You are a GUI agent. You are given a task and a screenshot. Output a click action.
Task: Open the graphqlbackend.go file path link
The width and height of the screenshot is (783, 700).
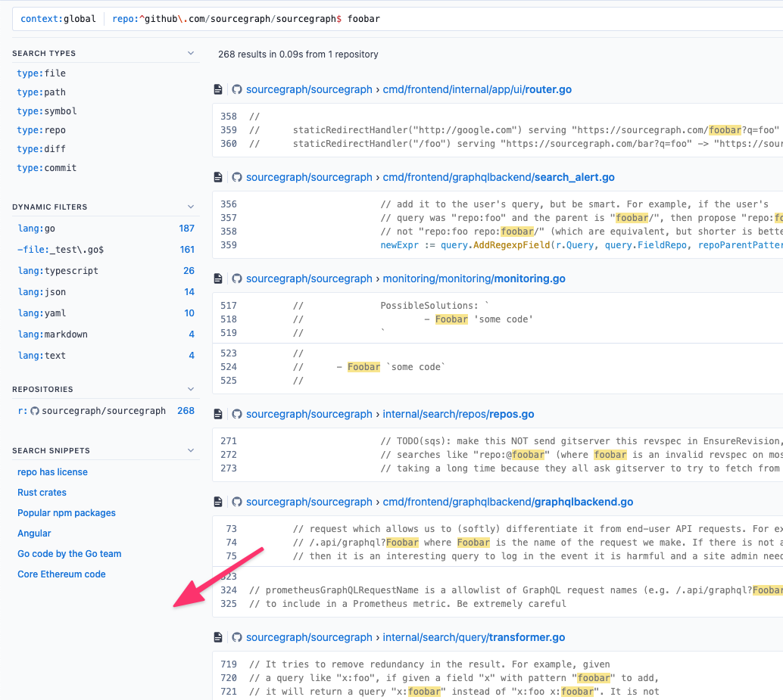508,502
